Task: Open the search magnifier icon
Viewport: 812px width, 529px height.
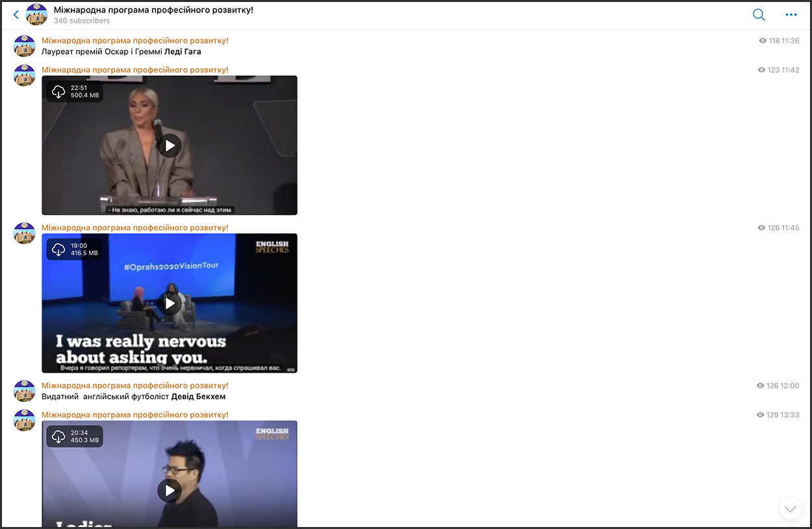Action: [759, 15]
